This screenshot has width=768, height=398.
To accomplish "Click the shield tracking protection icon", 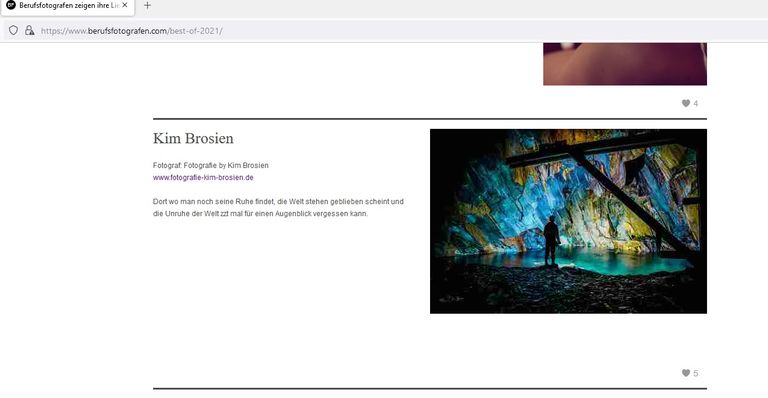I will pos(13,30).
